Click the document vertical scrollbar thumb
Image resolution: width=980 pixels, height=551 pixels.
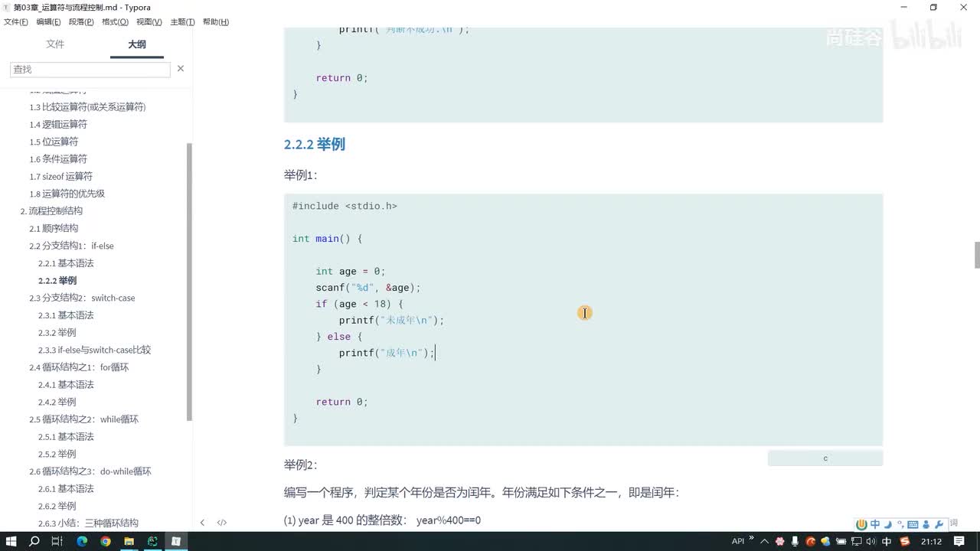[977, 255]
